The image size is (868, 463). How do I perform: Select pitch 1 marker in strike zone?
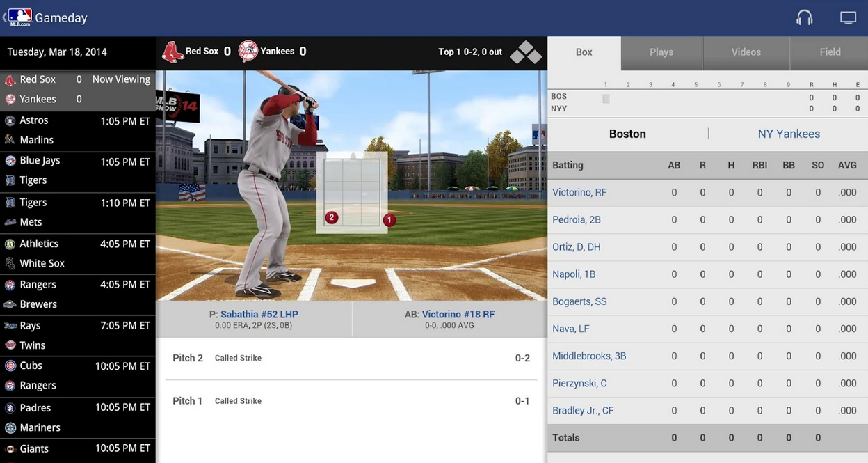pos(389,220)
